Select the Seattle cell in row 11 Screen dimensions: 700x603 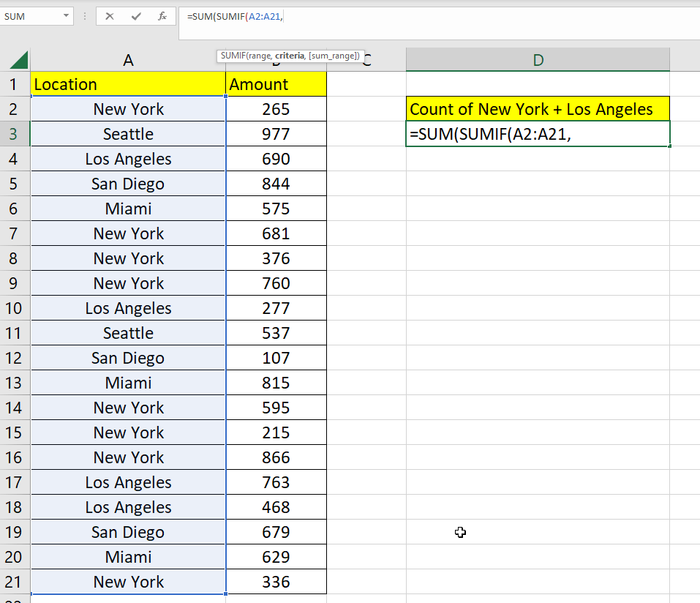128,332
